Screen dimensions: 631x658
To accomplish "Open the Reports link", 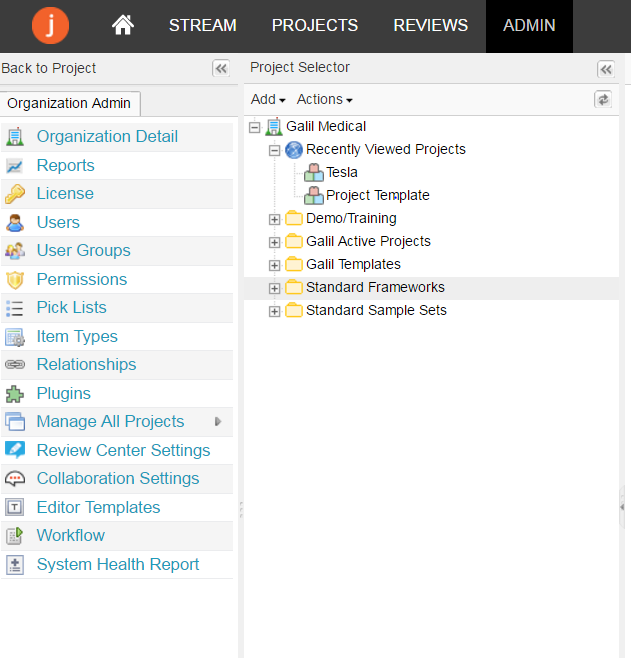I will [x=65, y=165].
